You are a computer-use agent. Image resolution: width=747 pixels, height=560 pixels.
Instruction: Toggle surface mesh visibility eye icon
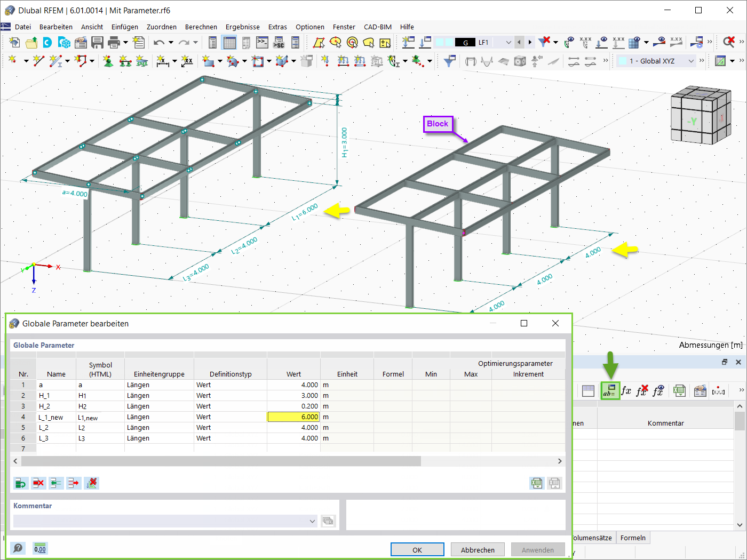pos(634,43)
